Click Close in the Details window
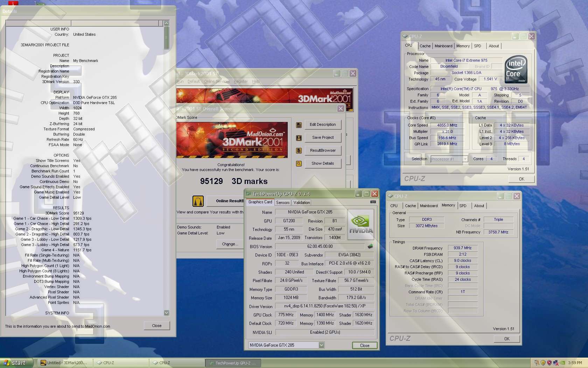This screenshot has height=368, width=588. click(x=157, y=326)
